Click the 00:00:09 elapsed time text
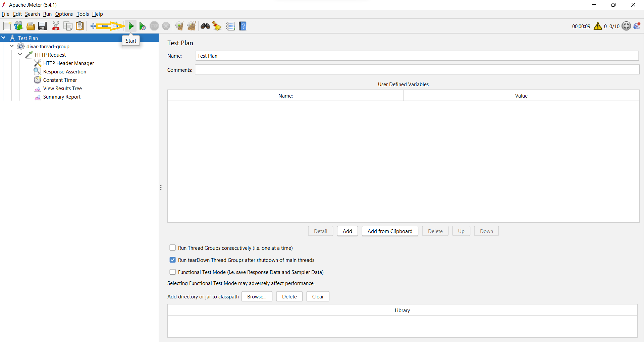 581,26
